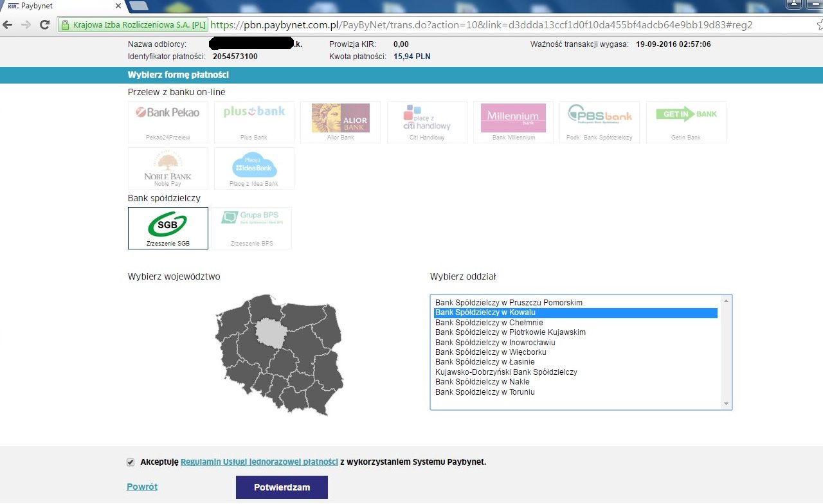Viewport: 823px width, 504px height.
Task: Reload page with browser refresh icon
Action: point(44,24)
